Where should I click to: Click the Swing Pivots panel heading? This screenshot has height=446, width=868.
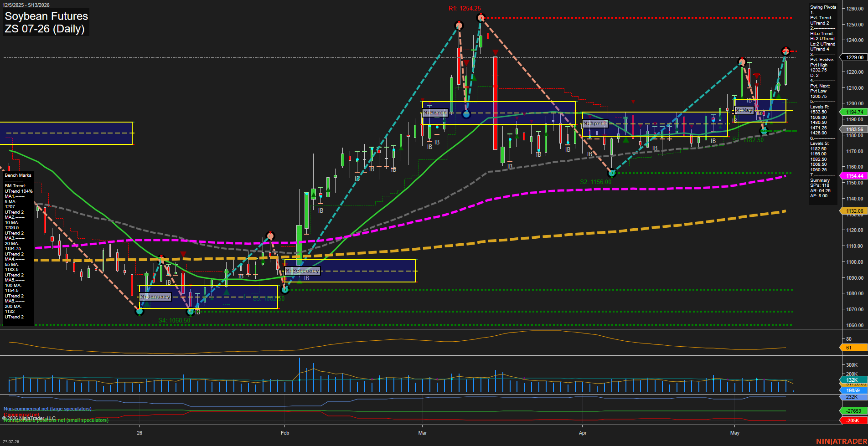point(823,7)
